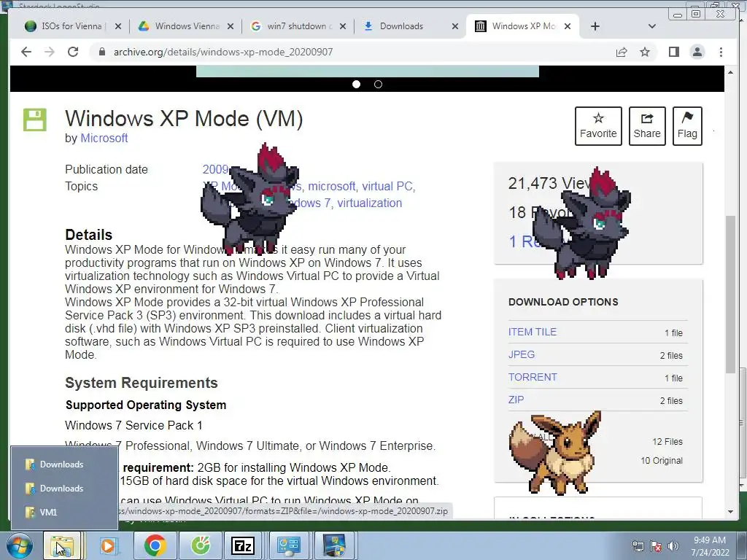747x560 pixels.
Task: Open the virtualization topic link
Action: [x=370, y=203]
